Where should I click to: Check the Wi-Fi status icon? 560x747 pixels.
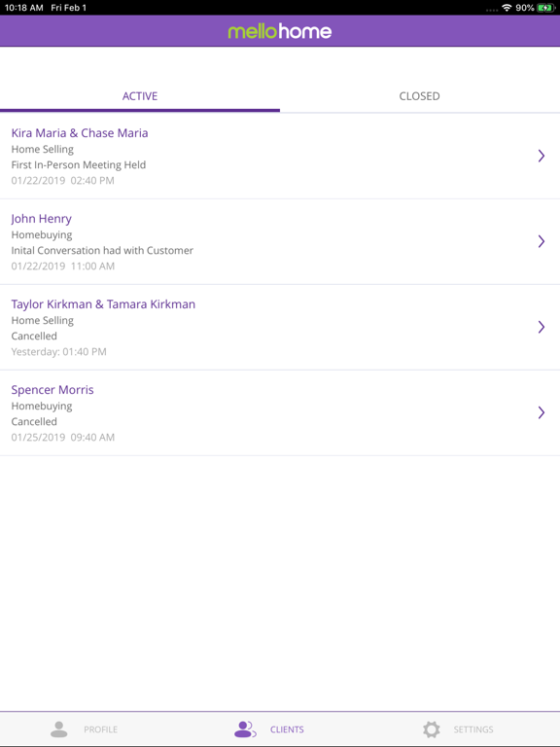(507, 8)
